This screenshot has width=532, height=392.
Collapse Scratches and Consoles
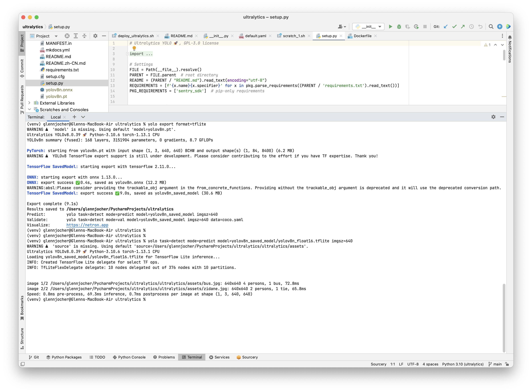[x=29, y=109]
